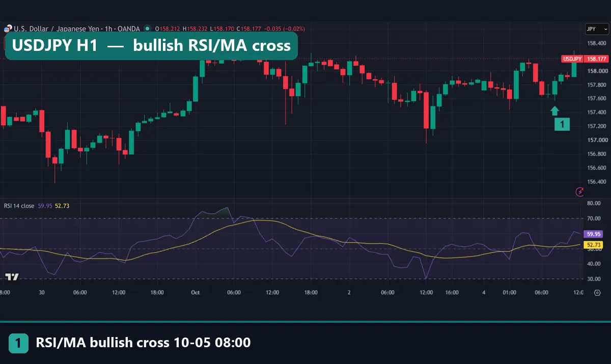Viewport: 611px width, 364px height.
Task: Click the date label 2 on the time axis
Action: (x=349, y=293)
